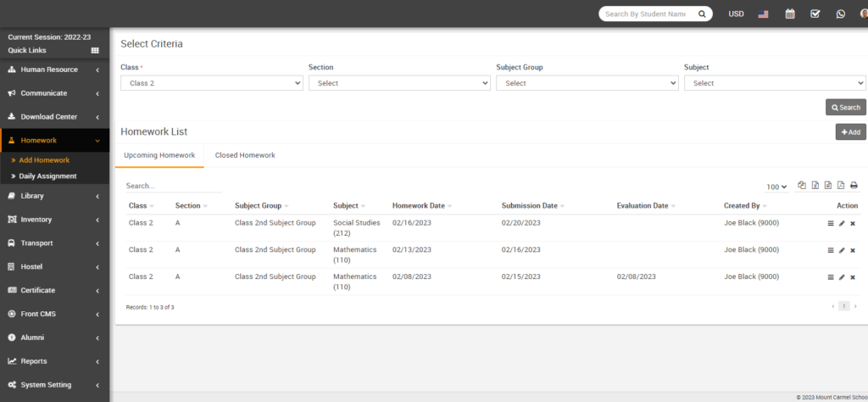The height and width of the screenshot is (402, 868).
Task: Sort table by Subject column header
Action: (x=349, y=205)
